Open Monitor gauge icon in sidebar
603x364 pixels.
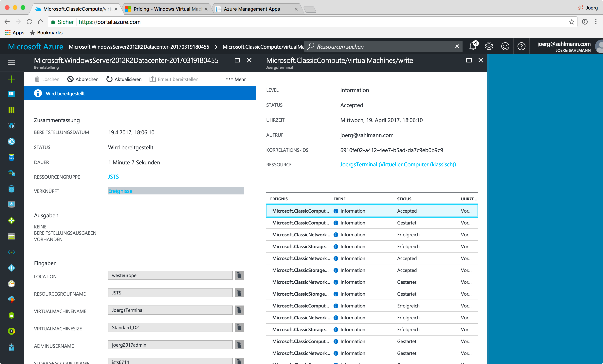(x=11, y=284)
